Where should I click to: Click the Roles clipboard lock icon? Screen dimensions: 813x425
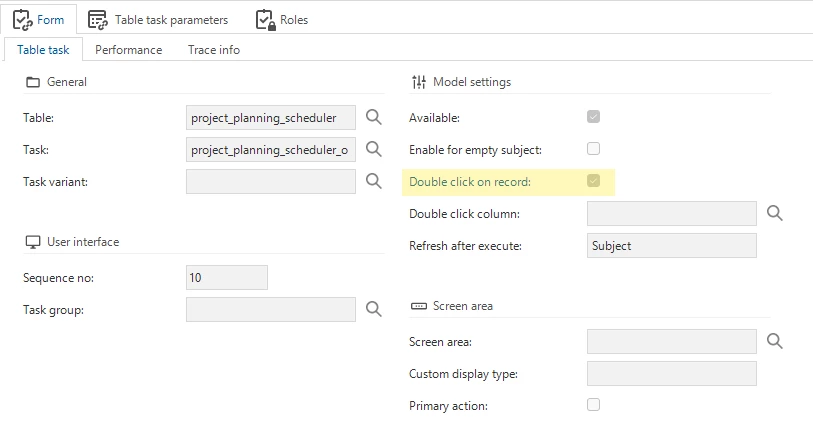pyautogui.click(x=265, y=20)
